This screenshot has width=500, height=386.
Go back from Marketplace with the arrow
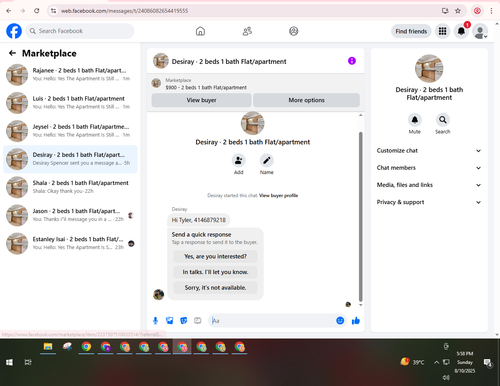pyautogui.click(x=12, y=53)
